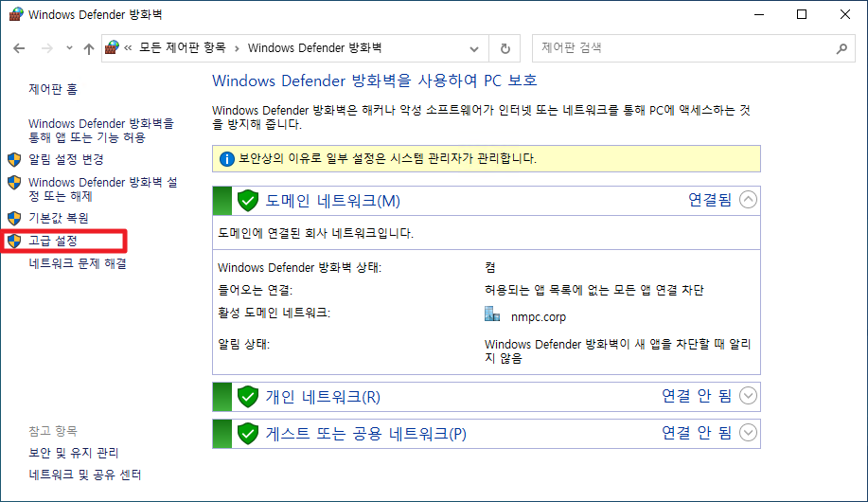Open 네트워크 문제 해결 link
The width and height of the screenshot is (868, 502).
point(78,263)
